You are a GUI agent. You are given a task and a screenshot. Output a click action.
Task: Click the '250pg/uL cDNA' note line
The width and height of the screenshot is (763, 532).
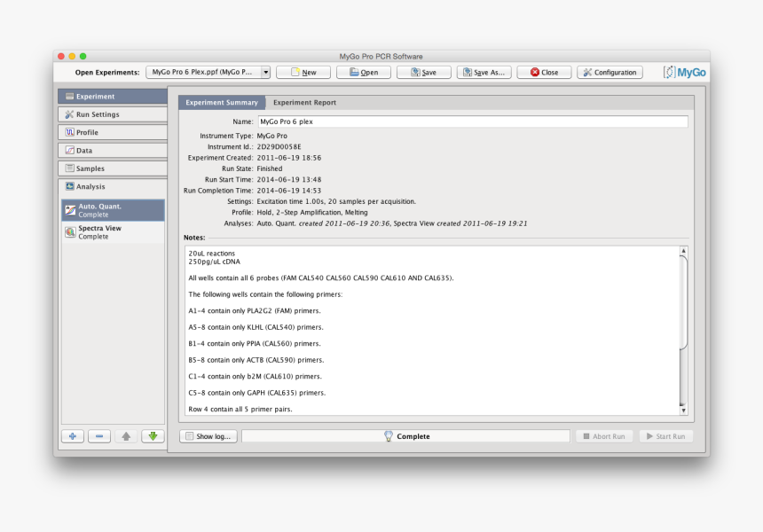pos(214,262)
